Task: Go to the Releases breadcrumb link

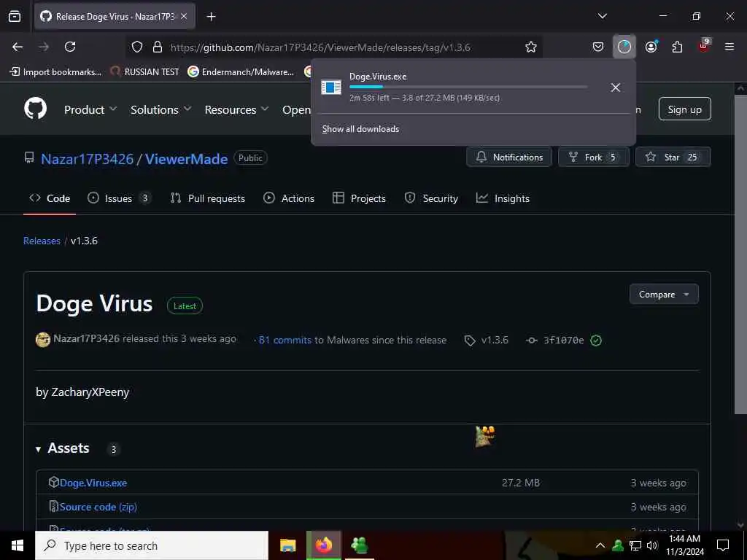Action: tap(42, 241)
